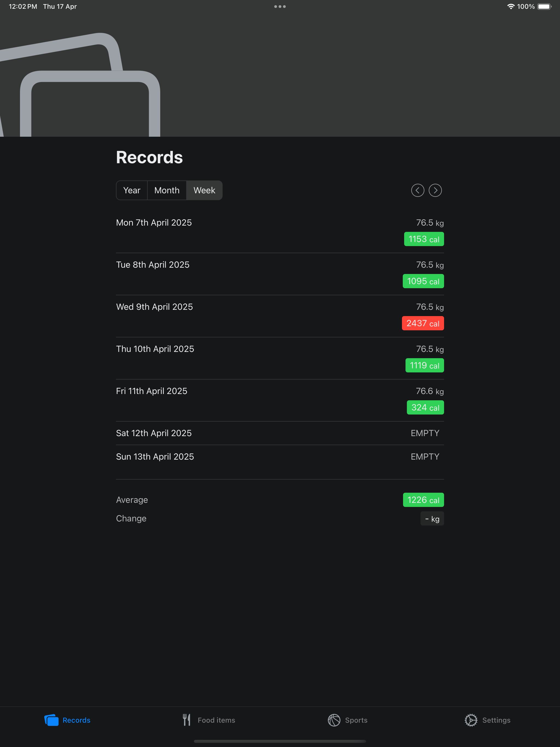The image size is (560, 747).
Task: Go to the next week arrow
Action: point(435,191)
